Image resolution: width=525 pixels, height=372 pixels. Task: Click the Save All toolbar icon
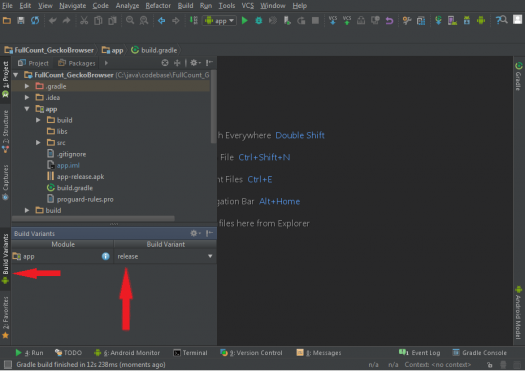[x=21, y=21]
